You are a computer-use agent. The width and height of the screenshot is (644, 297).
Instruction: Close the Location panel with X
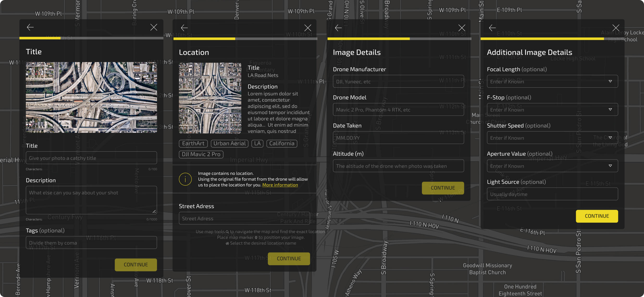click(x=308, y=28)
